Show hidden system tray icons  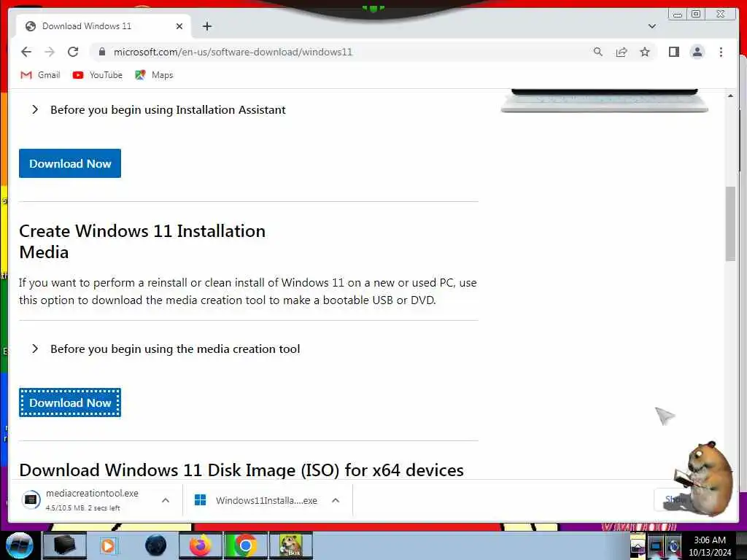(x=637, y=545)
